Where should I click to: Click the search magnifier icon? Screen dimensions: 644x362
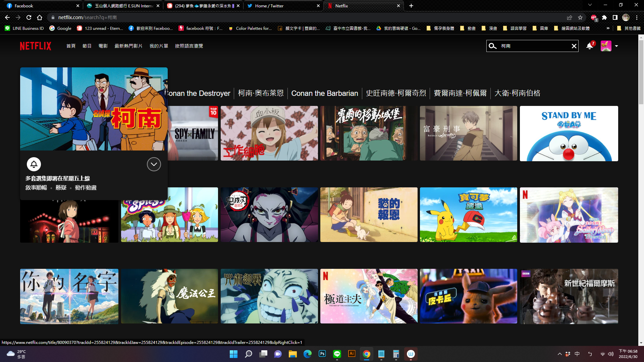[492, 46]
